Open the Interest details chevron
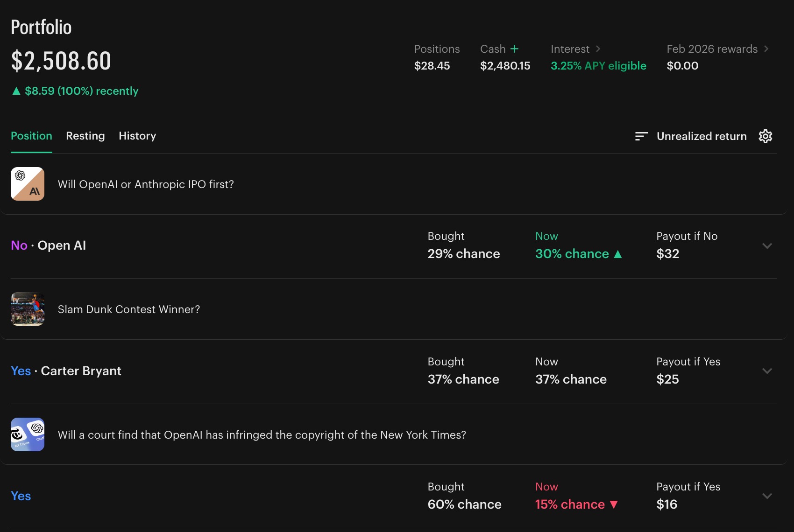794x532 pixels. [598, 49]
